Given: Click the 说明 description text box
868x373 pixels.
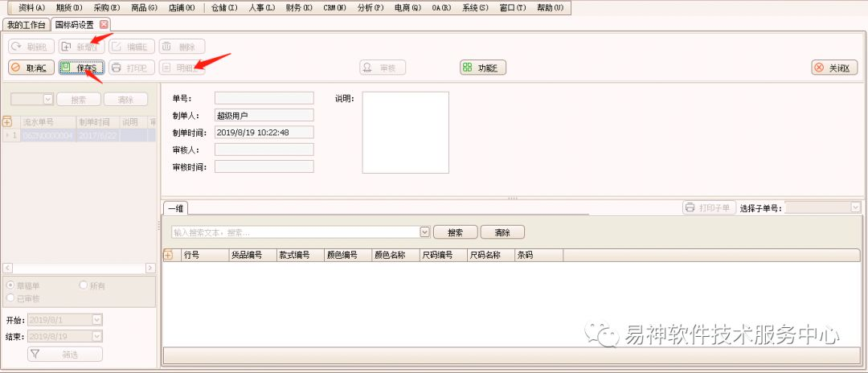Looking at the screenshot, I should tap(405, 133).
